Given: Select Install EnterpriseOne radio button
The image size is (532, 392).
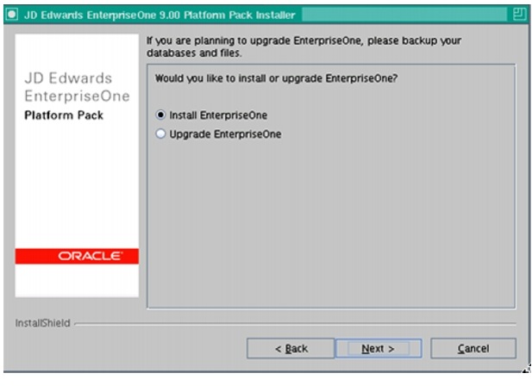Looking at the screenshot, I should [160, 115].
